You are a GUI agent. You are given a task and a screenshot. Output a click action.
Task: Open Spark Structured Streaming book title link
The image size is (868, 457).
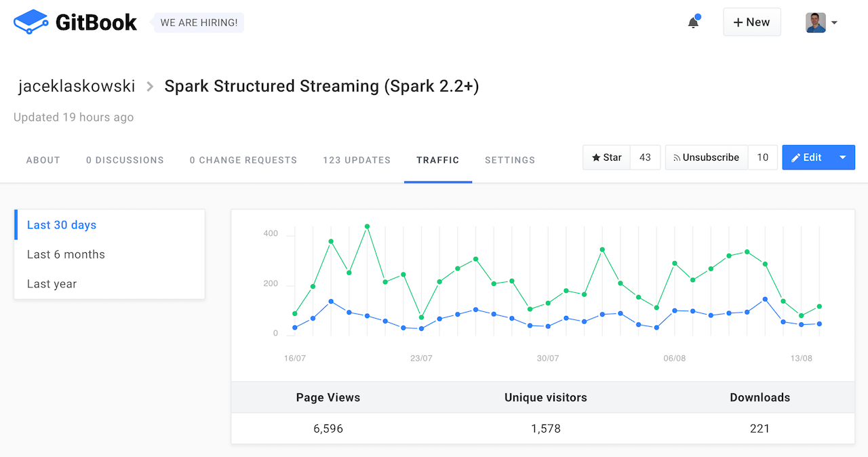click(322, 86)
